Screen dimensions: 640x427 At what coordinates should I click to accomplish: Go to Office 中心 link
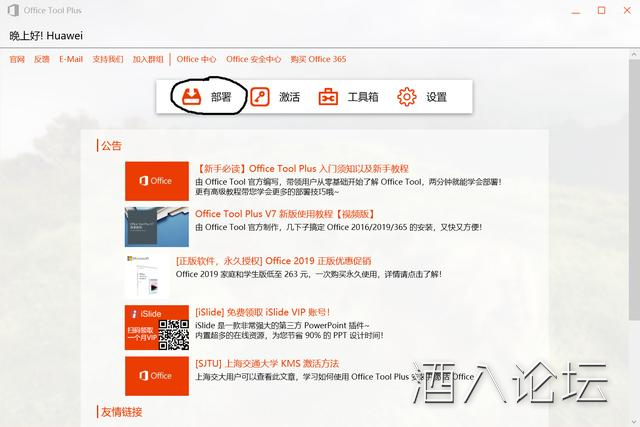pos(196,59)
